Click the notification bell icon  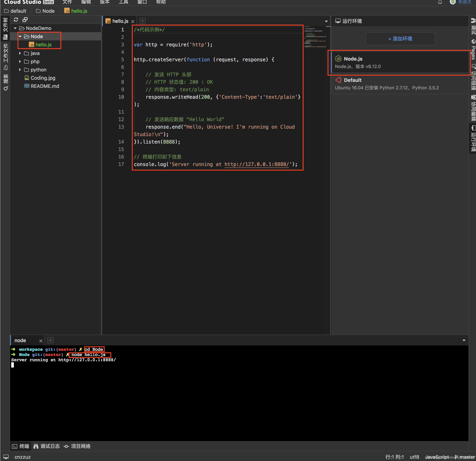(440, 2)
